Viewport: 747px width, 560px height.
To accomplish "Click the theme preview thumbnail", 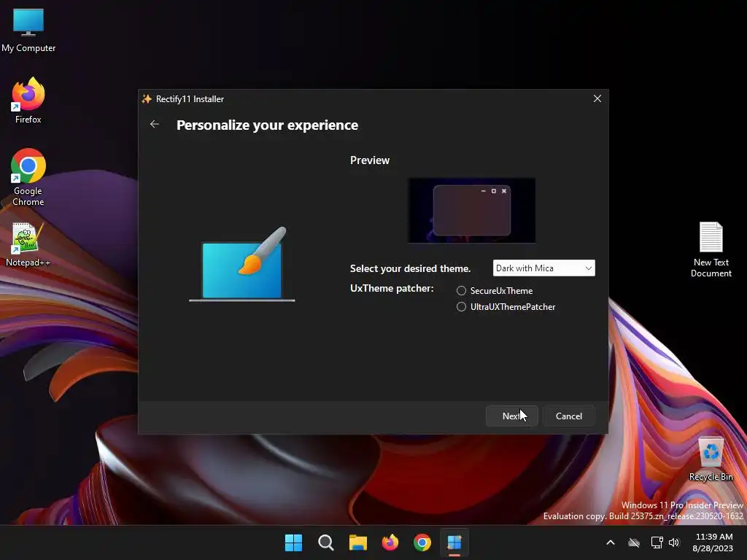I will tap(472, 211).
